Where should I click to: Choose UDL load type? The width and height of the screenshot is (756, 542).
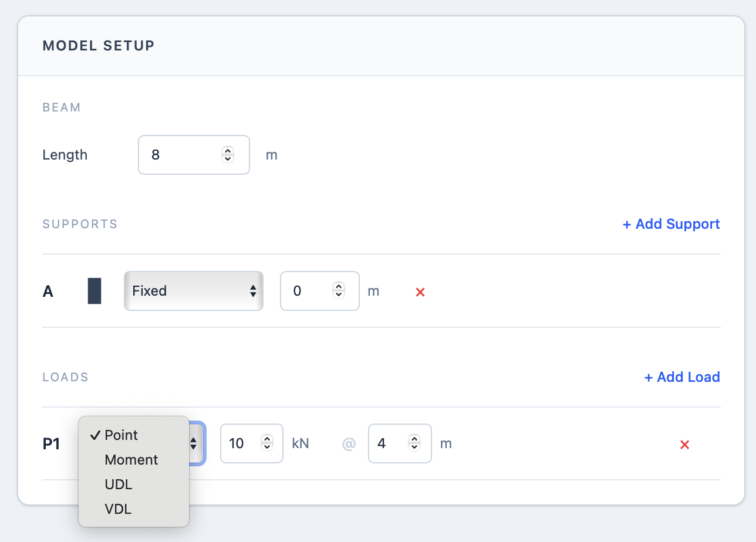click(x=134, y=485)
